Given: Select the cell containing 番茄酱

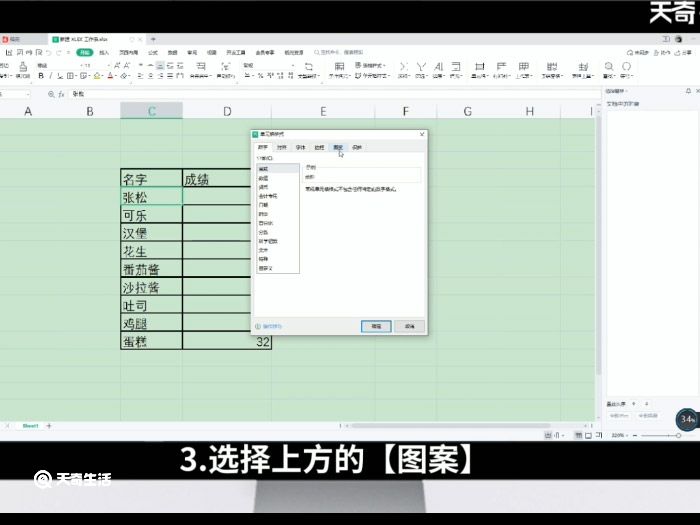Looking at the screenshot, I should click(x=151, y=269).
